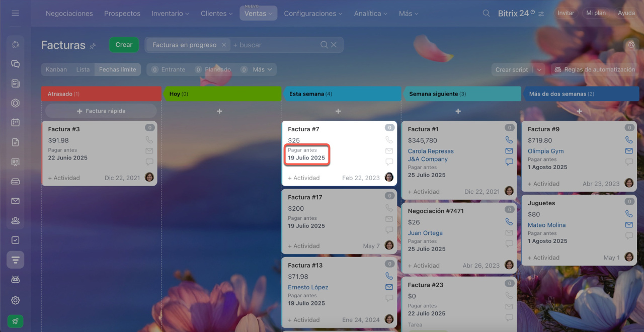
Task: Click phone icon on Juguetes card
Action: [629, 214]
